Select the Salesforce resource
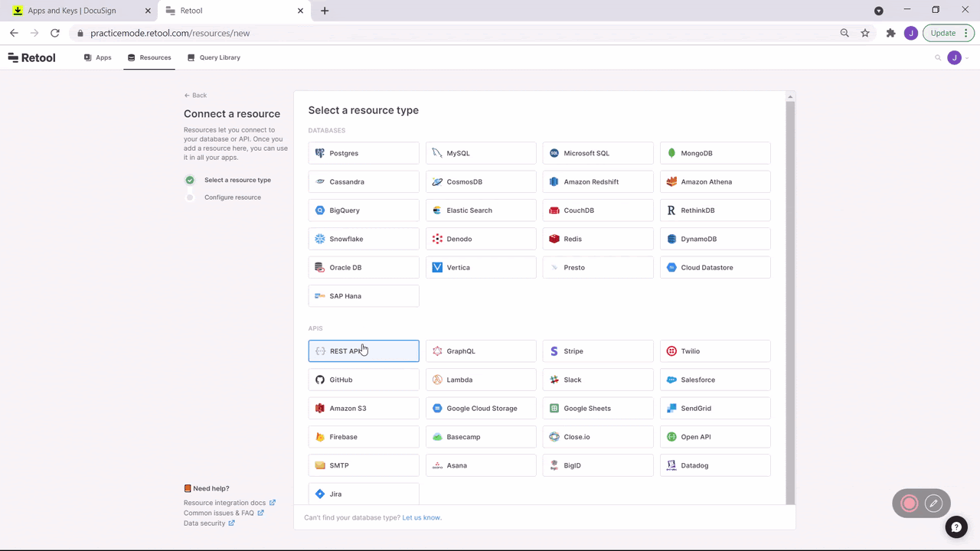980x551 pixels. click(x=715, y=380)
